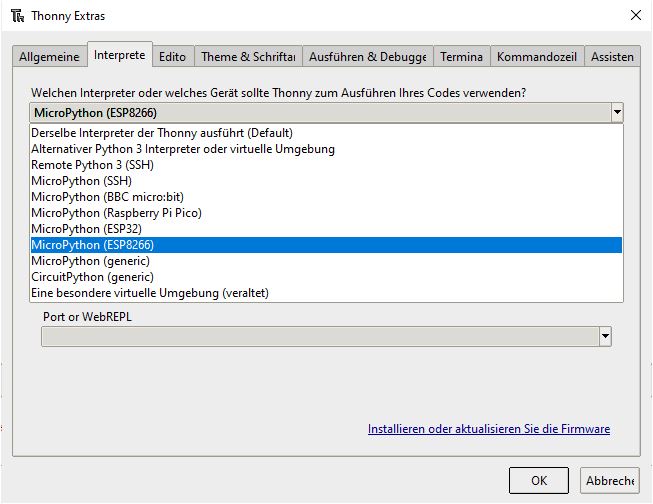Image resolution: width=653 pixels, height=504 pixels.
Task: Cancel with the Abbrechen button
Action: click(x=610, y=480)
